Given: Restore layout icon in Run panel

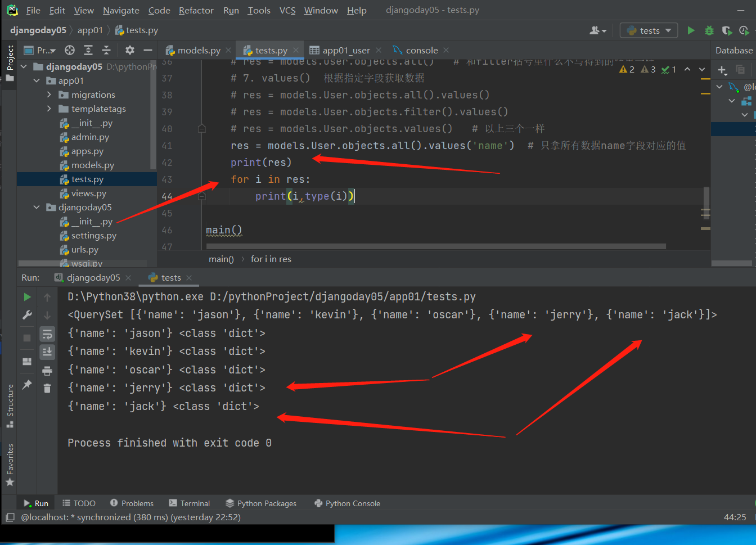Looking at the screenshot, I should pos(27,362).
